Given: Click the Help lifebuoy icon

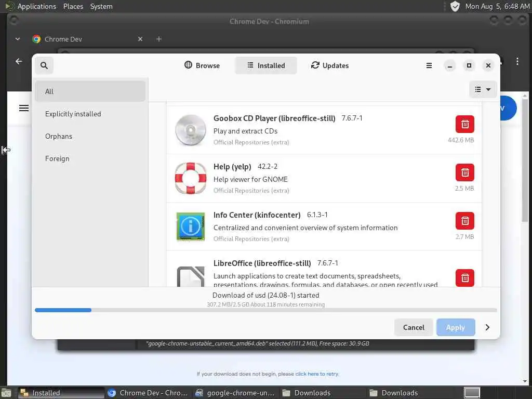Looking at the screenshot, I should point(190,178).
